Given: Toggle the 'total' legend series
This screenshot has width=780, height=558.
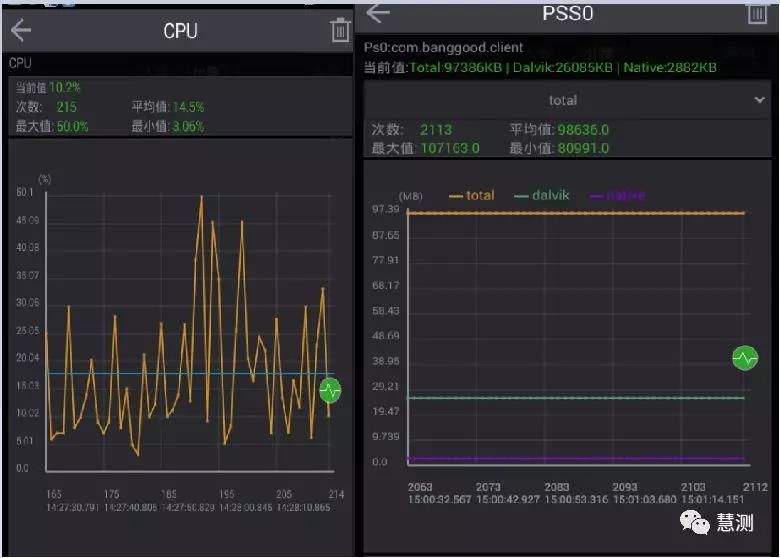Looking at the screenshot, I should (472, 195).
